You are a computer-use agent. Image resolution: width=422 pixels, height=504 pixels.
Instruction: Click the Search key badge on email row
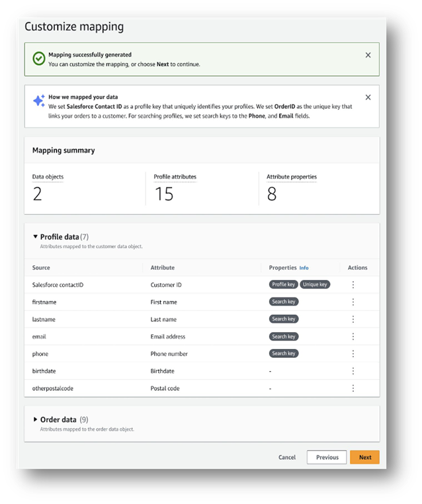tap(284, 337)
